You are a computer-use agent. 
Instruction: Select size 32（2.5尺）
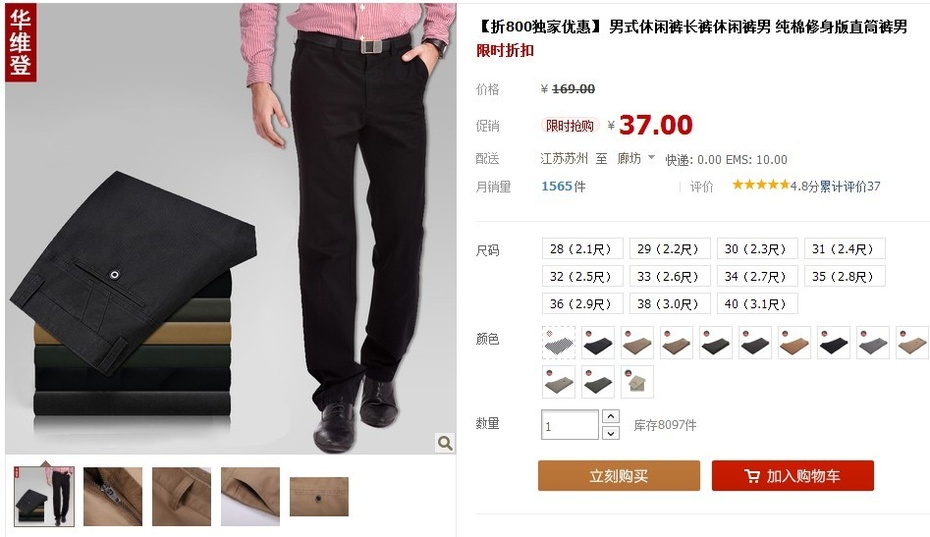coord(582,277)
